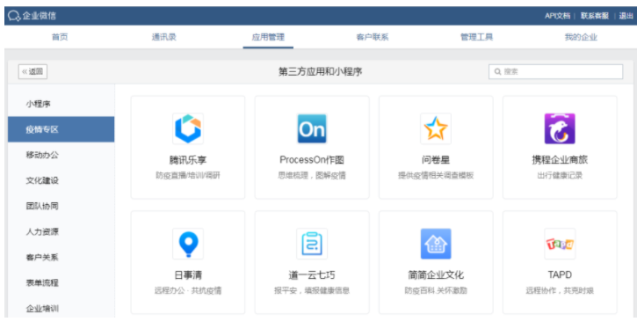Screen dimensions: 644x329
Task: Click the 携程企业商旅 app name
Action: 560,160
